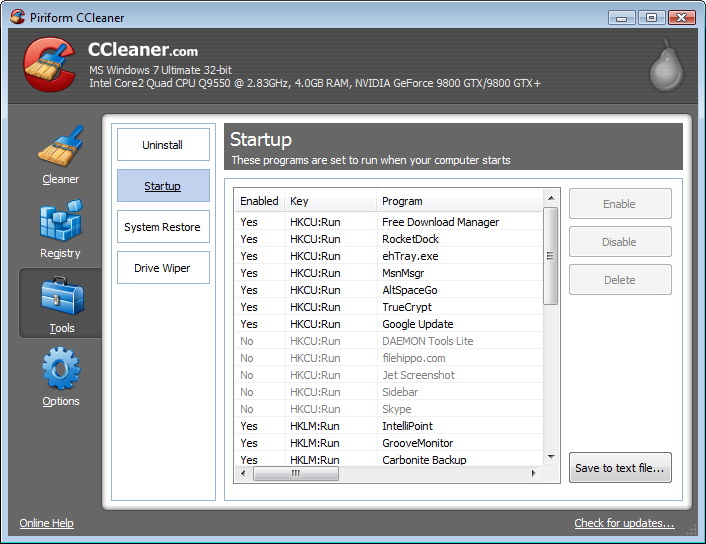Screen dimensions: 706x544
Task: Open the System Restore section
Action: pyautogui.click(x=163, y=227)
